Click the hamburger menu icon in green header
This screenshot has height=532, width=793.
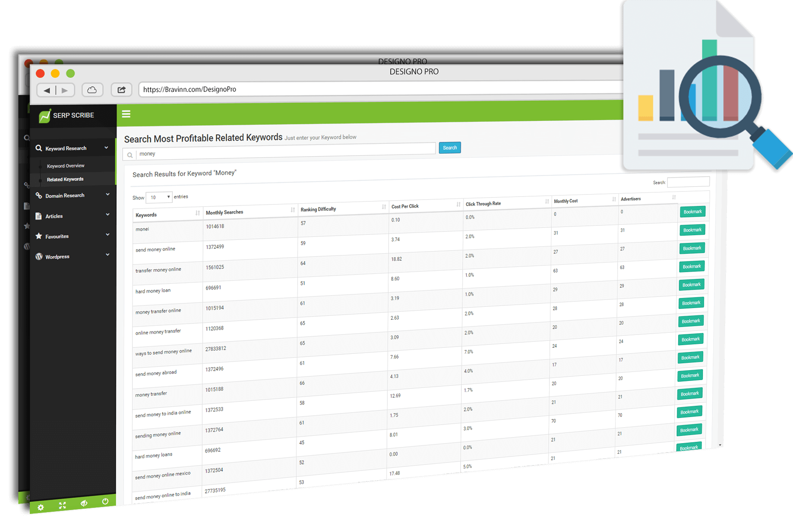(126, 114)
